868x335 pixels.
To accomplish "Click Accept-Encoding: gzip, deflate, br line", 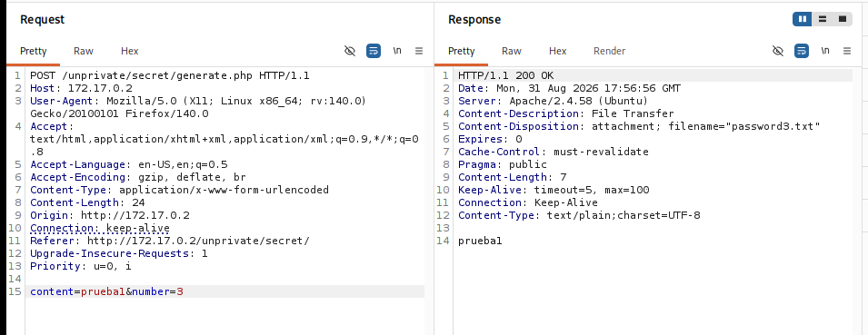I will [x=138, y=177].
